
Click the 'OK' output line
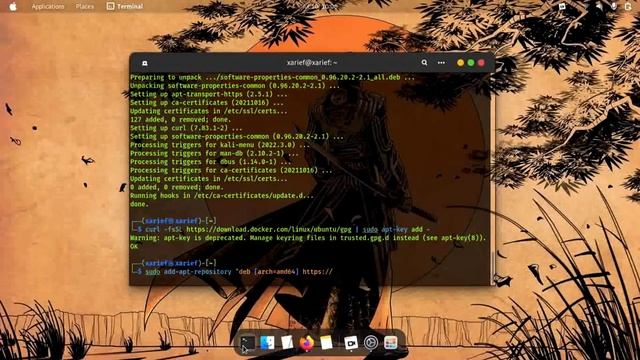click(x=134, y=247)
